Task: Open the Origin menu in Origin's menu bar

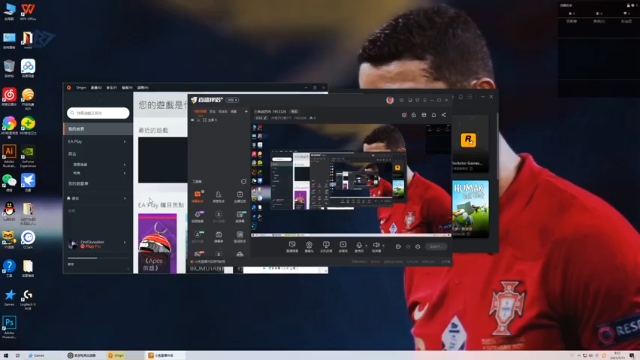Action: [x=81, y=87]
